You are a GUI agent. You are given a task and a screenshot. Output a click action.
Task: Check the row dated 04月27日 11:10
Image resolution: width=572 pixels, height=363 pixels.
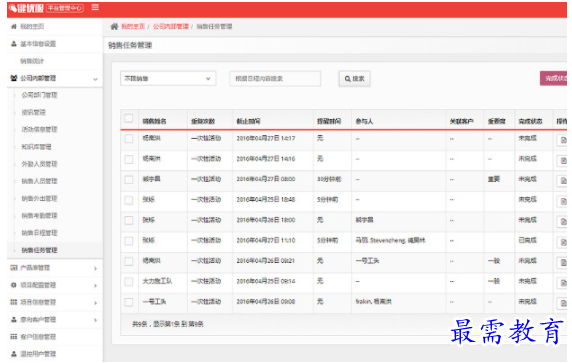(x=128, y=241)
